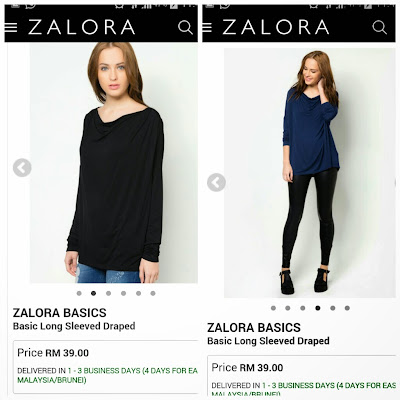400x400 pixels.
Task: Go to previous photo of black top
Action: click(x=22, y=168)
